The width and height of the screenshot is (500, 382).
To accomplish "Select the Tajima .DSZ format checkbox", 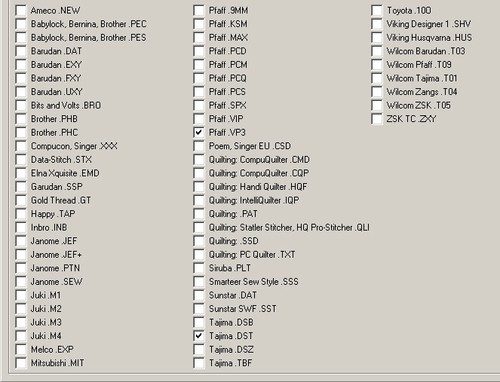I will point(199,349).
